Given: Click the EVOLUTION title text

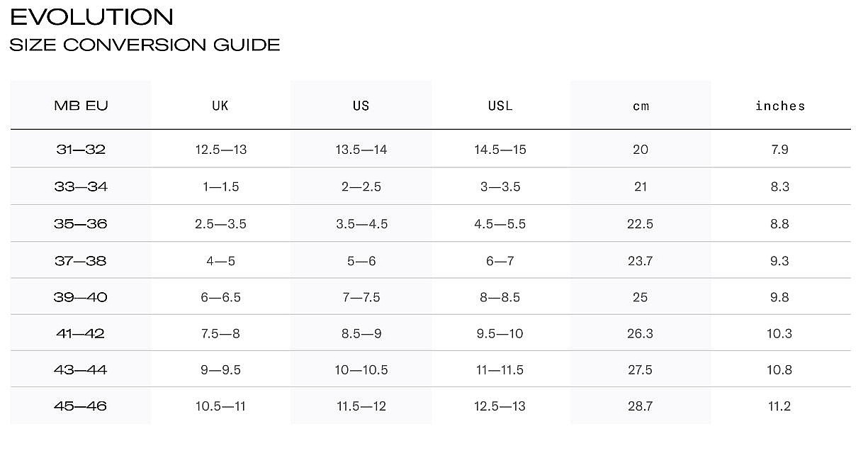Looking at the screenshot, I should (x=92, y=17).
